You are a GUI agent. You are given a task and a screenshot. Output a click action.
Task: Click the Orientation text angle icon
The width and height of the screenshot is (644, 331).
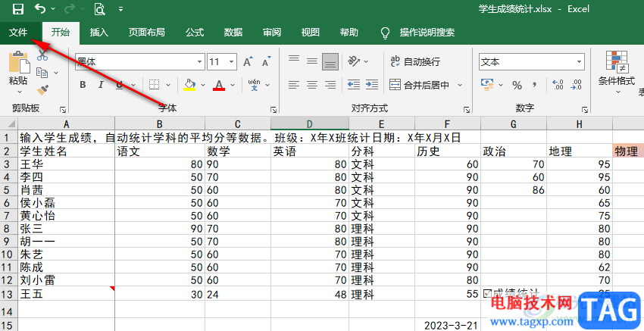pyautogui.click(x=354, y=61)
